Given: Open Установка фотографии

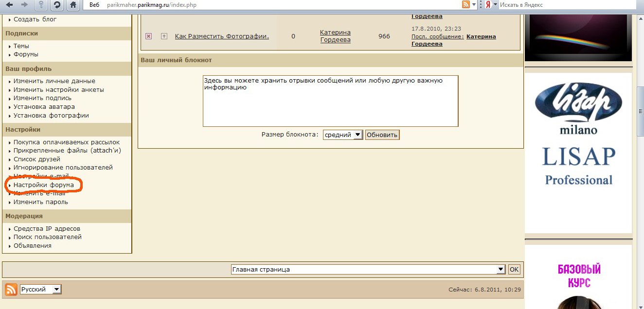Looking at the screenshot, I should pos(51,116).
